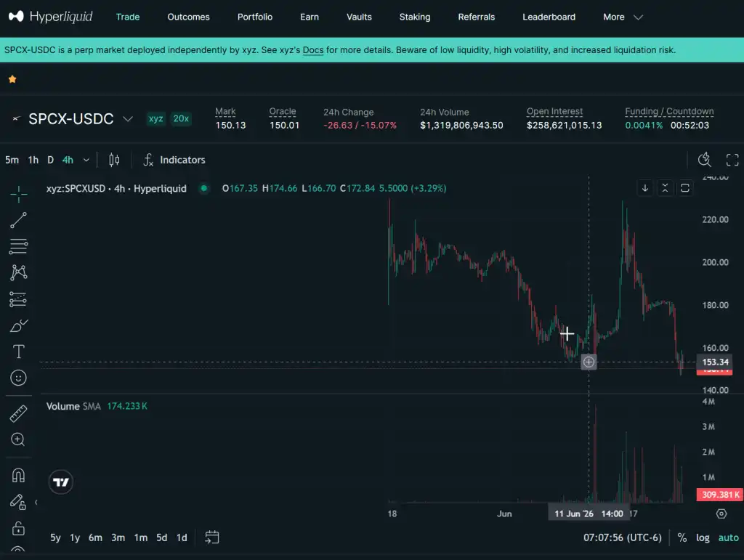The height and width of the screenshot is (560, 744).
Task: Enter fullscreen chart mode
Action: 732,160
